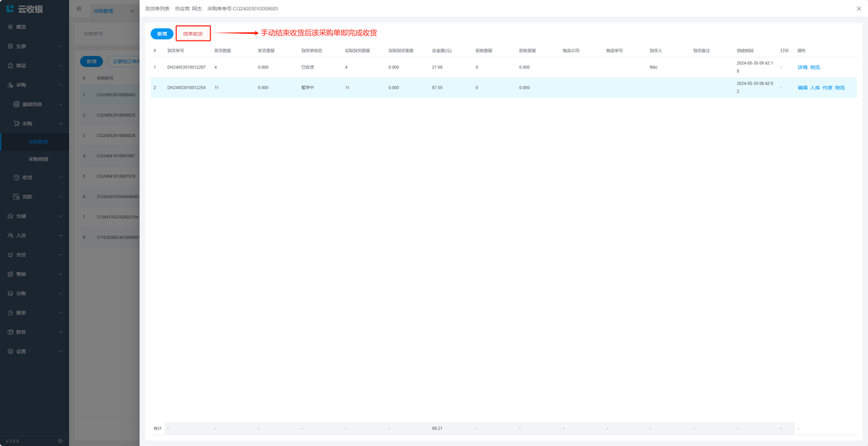868x446 pixels.
Task: Toggle the hamburger menu collapse icon
Action: pos(79,9)
